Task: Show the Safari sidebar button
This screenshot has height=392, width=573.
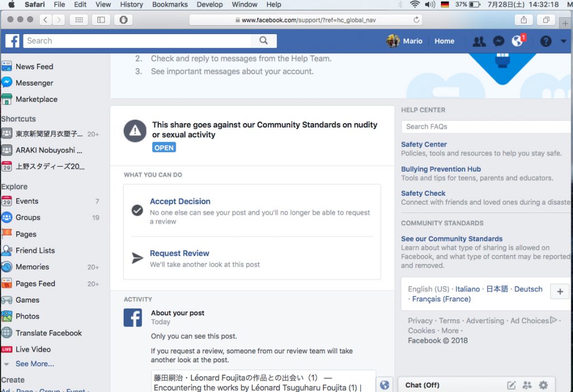Action: [101, 20]
